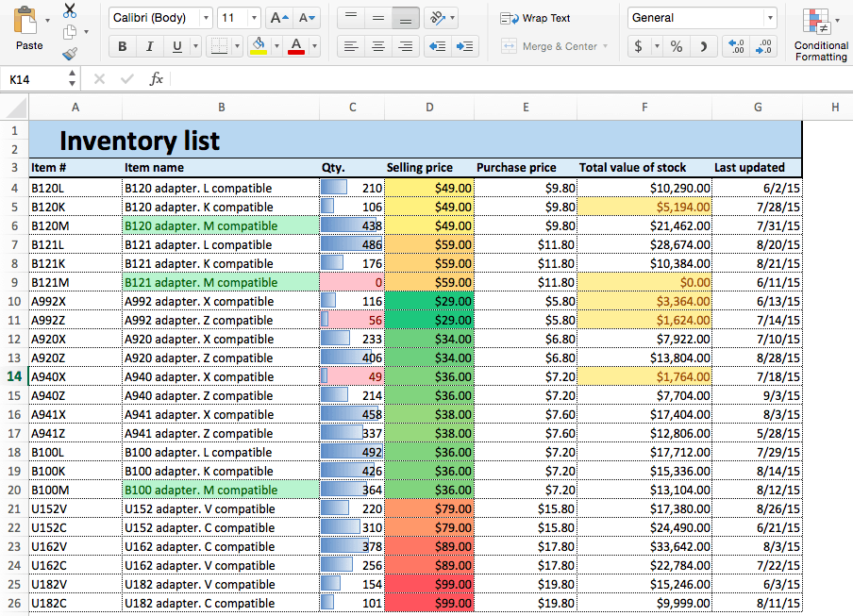Click the font size dropdown arrow
This screenshot has height=616, width=853.
click(254, 17)
